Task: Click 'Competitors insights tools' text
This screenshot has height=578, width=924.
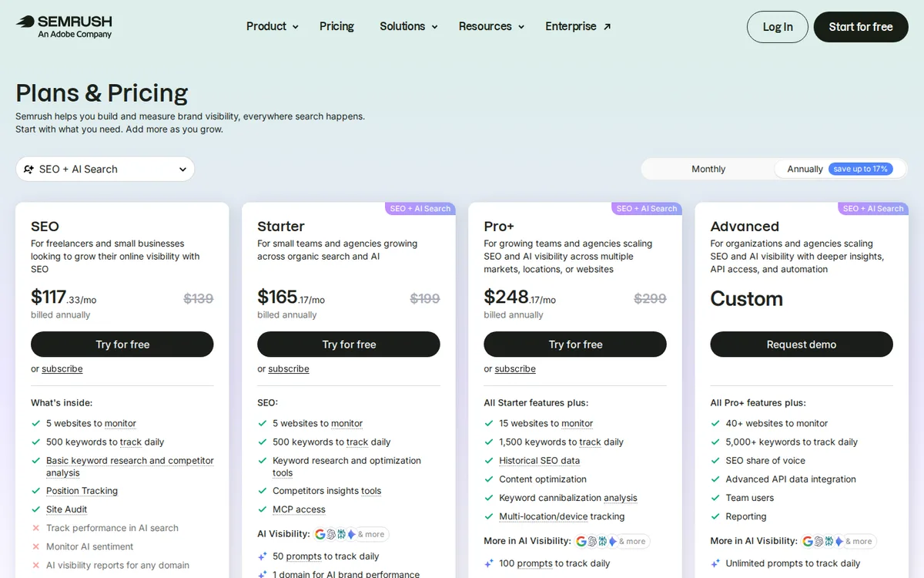Action: coord(326,491)
